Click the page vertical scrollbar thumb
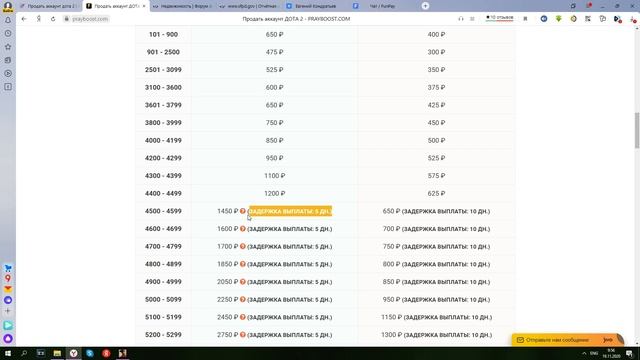The height and width of the screenshot is (360, 640). coord(637,130)
